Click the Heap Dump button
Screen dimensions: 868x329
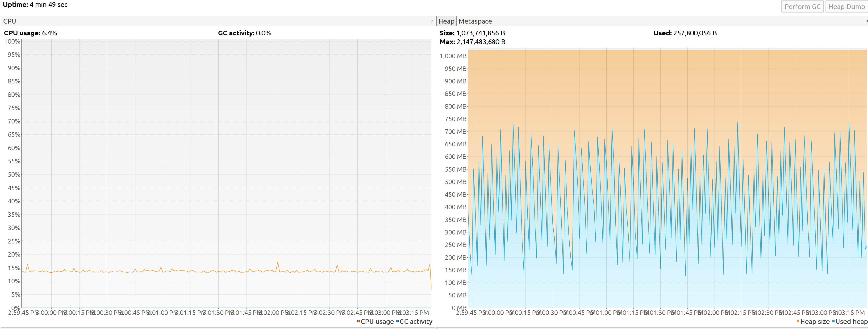[x=847, y=7]
